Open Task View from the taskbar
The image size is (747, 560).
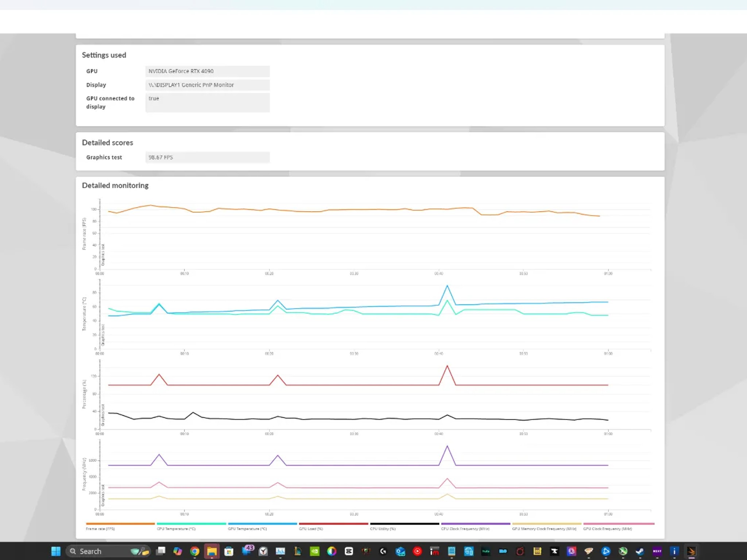(x=161, y=551)
